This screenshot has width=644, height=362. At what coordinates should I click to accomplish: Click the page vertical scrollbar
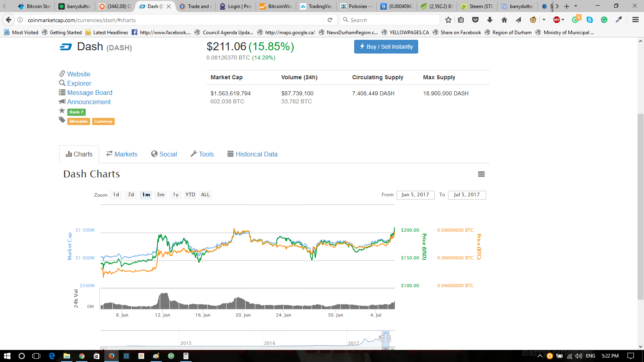[x=640, y=207]
